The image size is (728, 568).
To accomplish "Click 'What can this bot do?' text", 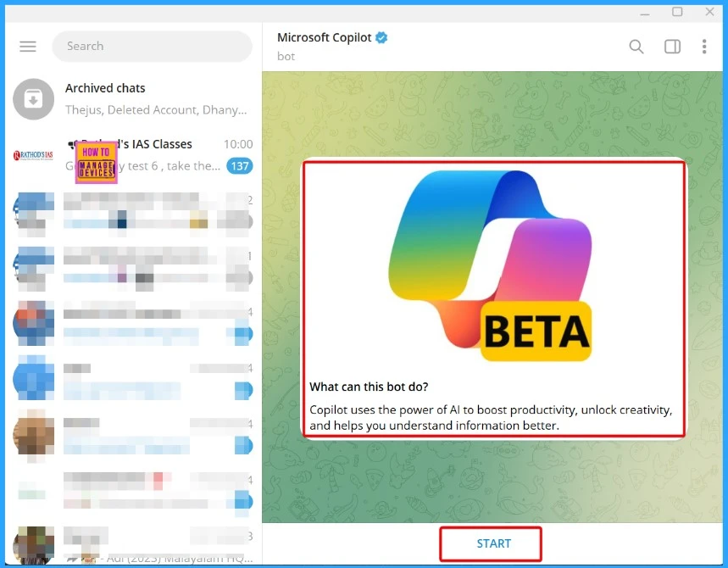I will coord(369,387).
